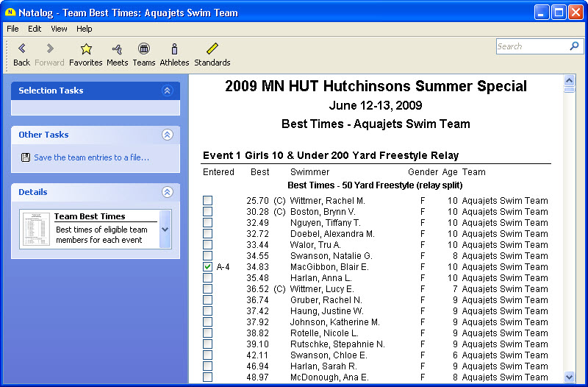588x387 pixels.
Task: Open the Athletes toolbar icon
Action: pyautogui.click(x=174, y=49)
